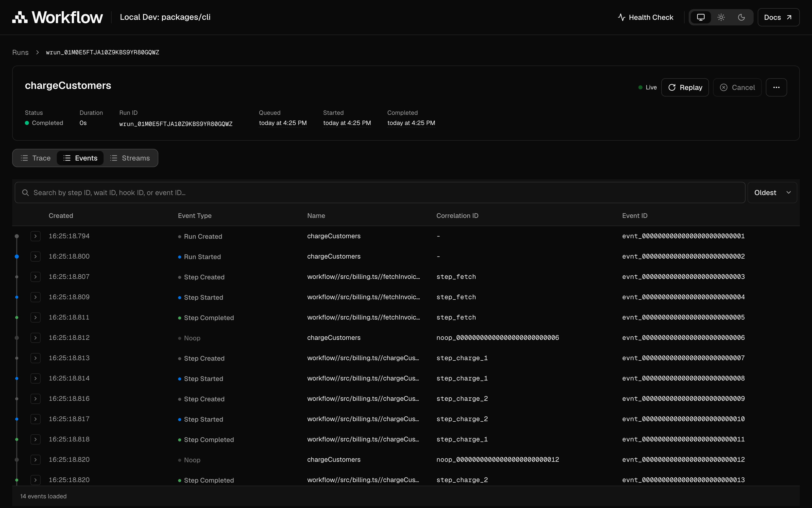This screenshot has width=812, height=508.
Task: Click the search magnifier icon
Action: pos(25,193)
